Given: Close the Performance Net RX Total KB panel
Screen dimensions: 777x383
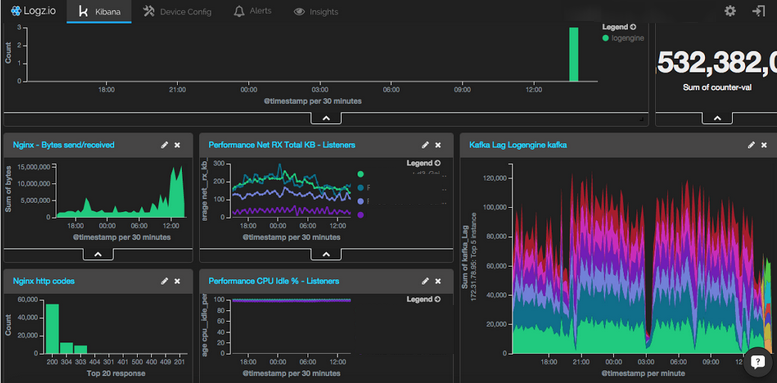Looking at the screenshot, I should click(438, 145).
